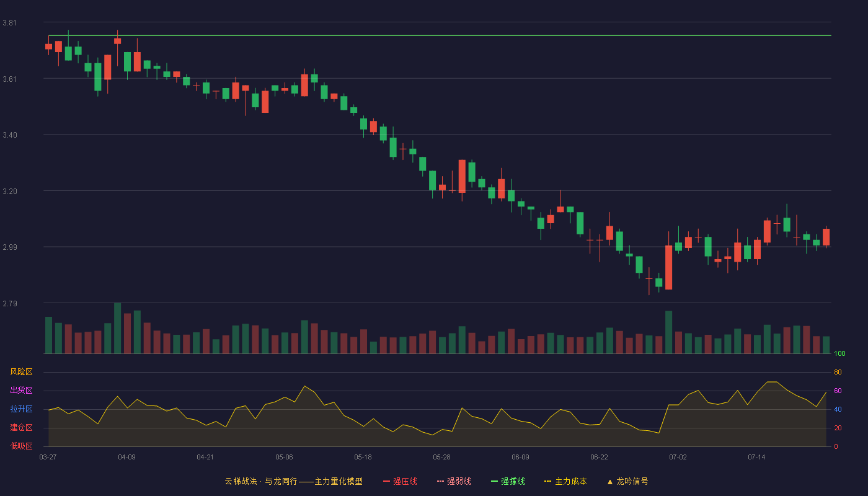Viewport: 868px width, 496px height.
Task: Click the 05-06 date label
Action: [x=284, y=457]
